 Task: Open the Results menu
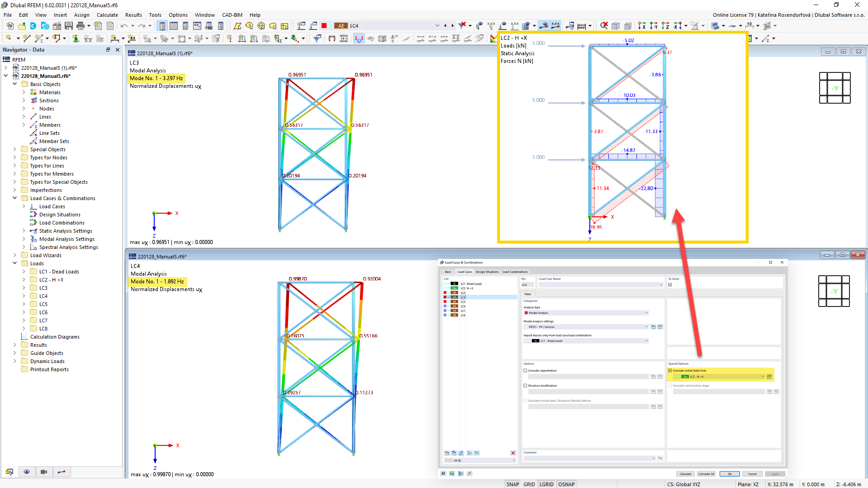pos(133,15)
